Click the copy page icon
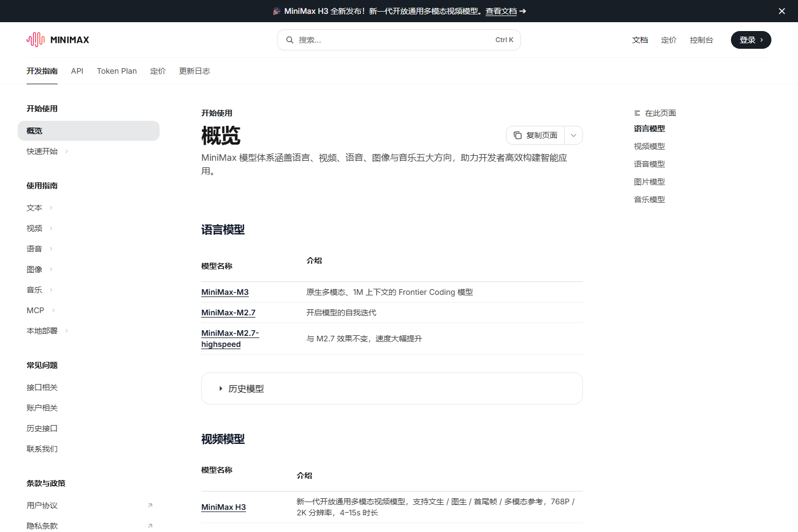Screen dimensions: 798x532 518,135
